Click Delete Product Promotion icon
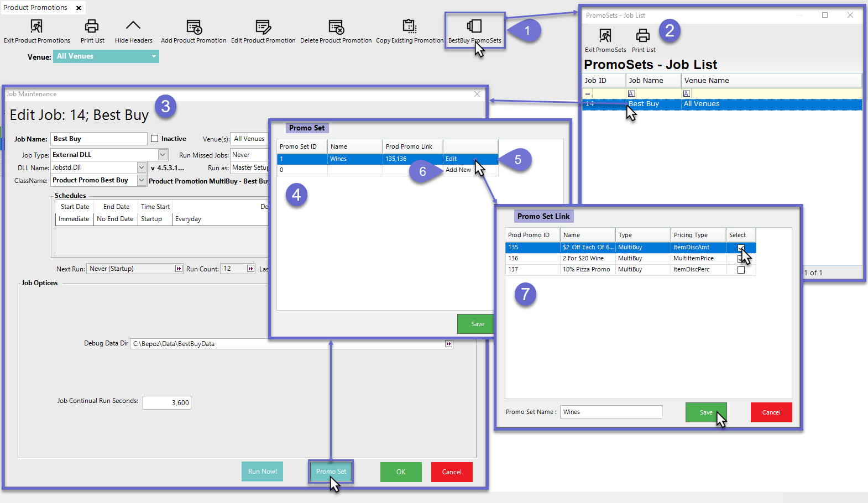Screen dimensions: 868x503 click(336, 27)
